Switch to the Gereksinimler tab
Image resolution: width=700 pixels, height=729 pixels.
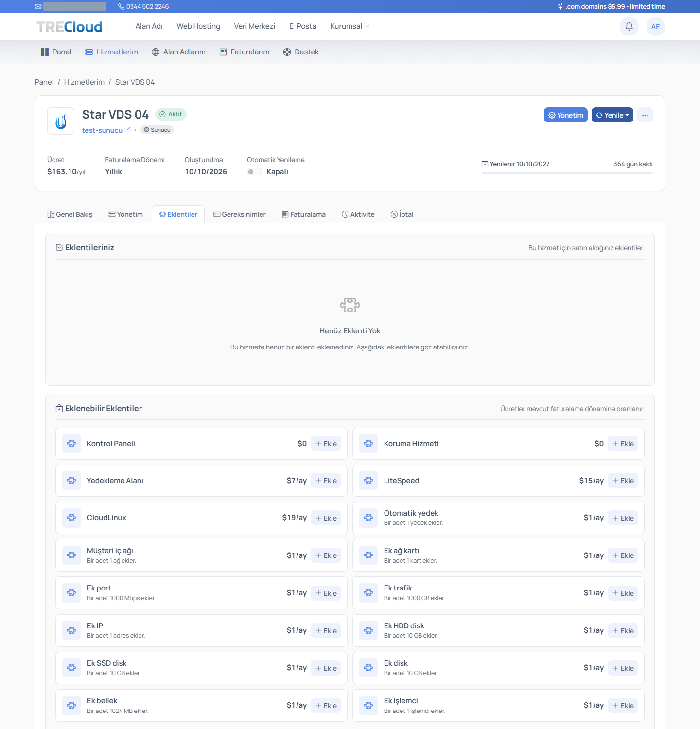(x=240, y=214)
